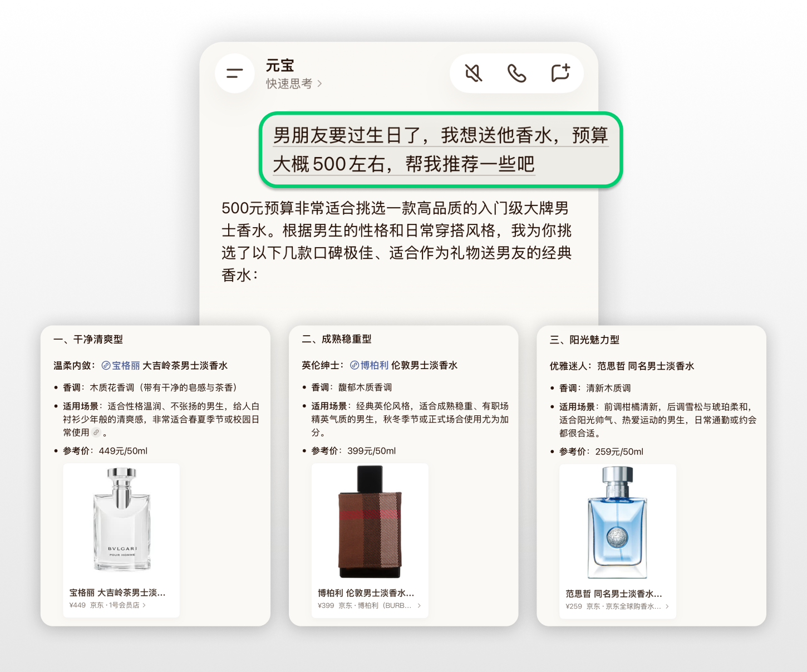This screenshot has width=807, height=672.
Task: Open the Bvlgari perfume bottle image
Action: tap(121, 519)
